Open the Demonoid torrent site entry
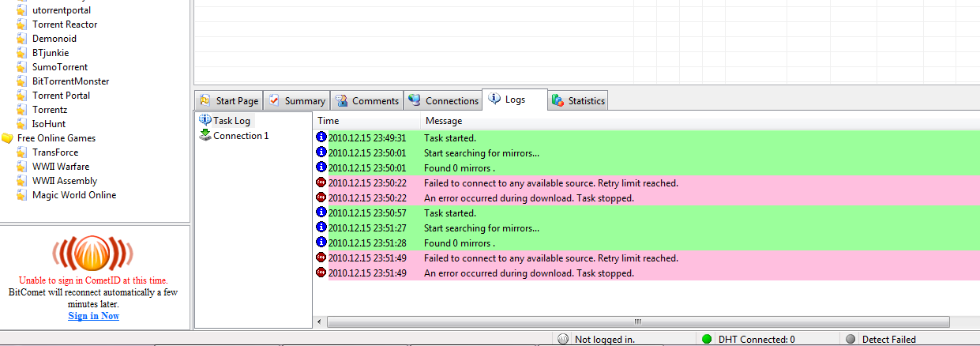This screenshot has height=346, width=980. click(54, 39)
